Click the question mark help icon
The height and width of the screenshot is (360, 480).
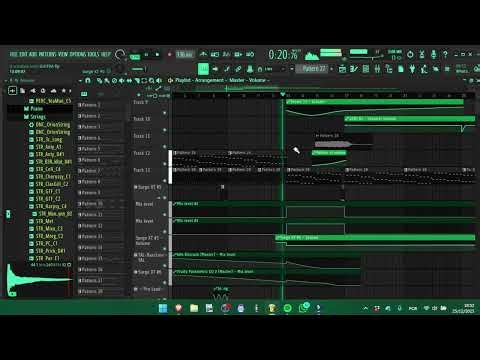445,54
